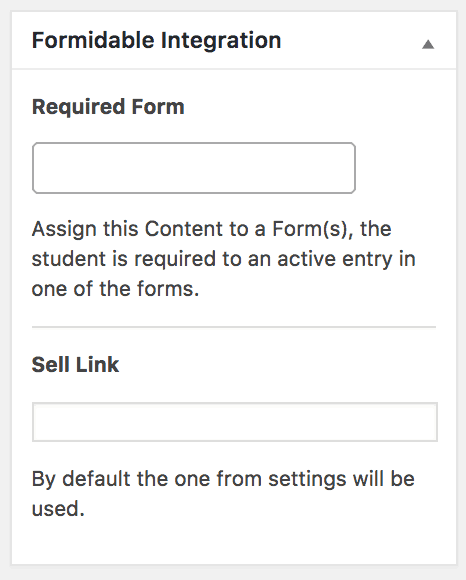Screen dimensions: 466x580
Task: Click the divider line above Sell Link
Action: [x=234, y=327]
